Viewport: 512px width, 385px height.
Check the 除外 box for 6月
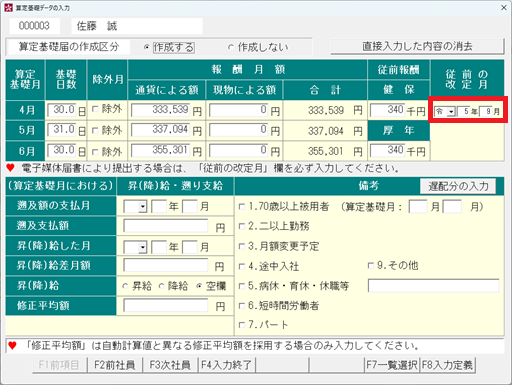[x=95, y=152]
